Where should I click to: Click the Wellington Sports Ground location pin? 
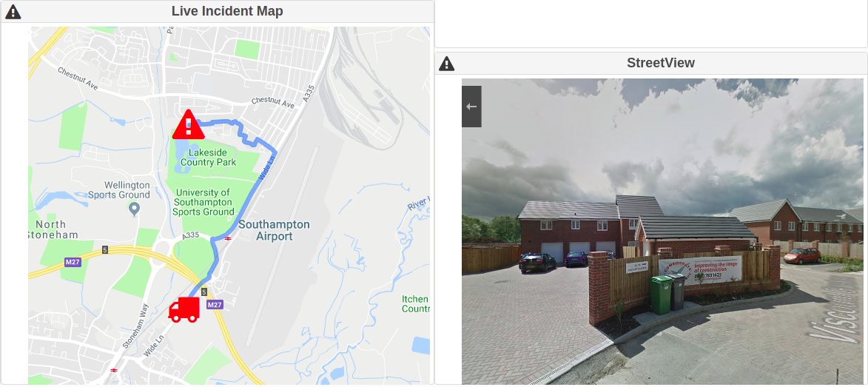(134, 209)
